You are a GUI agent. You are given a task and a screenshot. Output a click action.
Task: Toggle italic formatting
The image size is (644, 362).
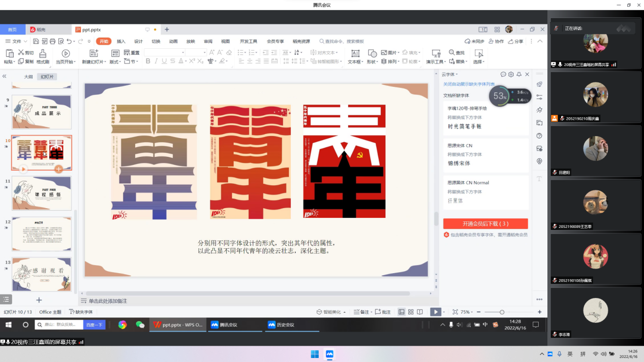(156, 61)
